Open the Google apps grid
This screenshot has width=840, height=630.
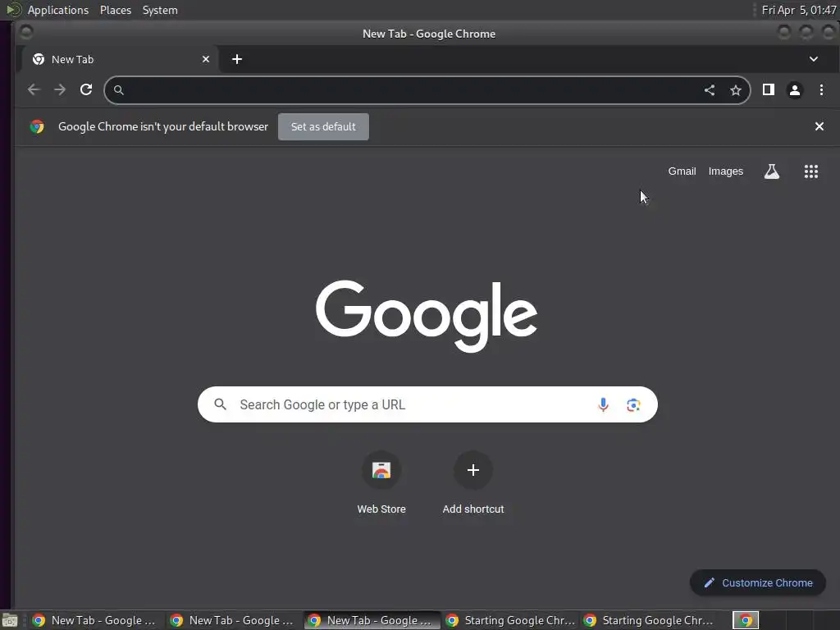pyautogui.click(x=810, y=171)
